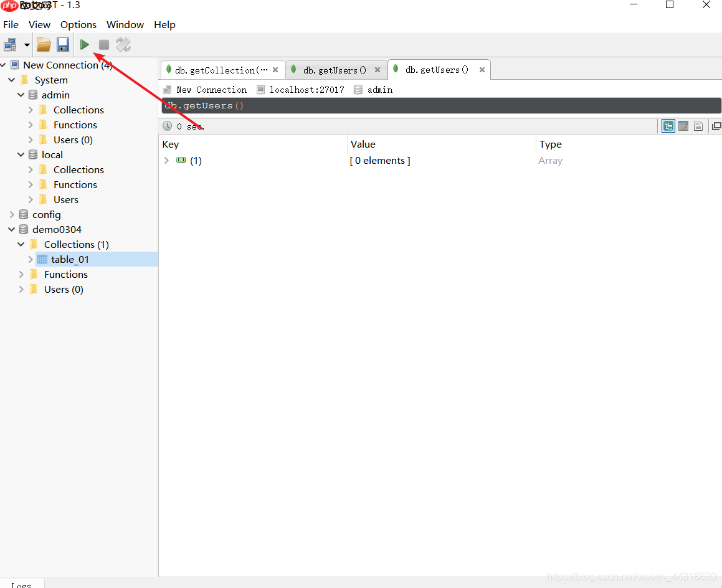Close the rightmost db.getUsers() tab
Image resolution: width=722 pixels, height=588 pixels.
482,70
